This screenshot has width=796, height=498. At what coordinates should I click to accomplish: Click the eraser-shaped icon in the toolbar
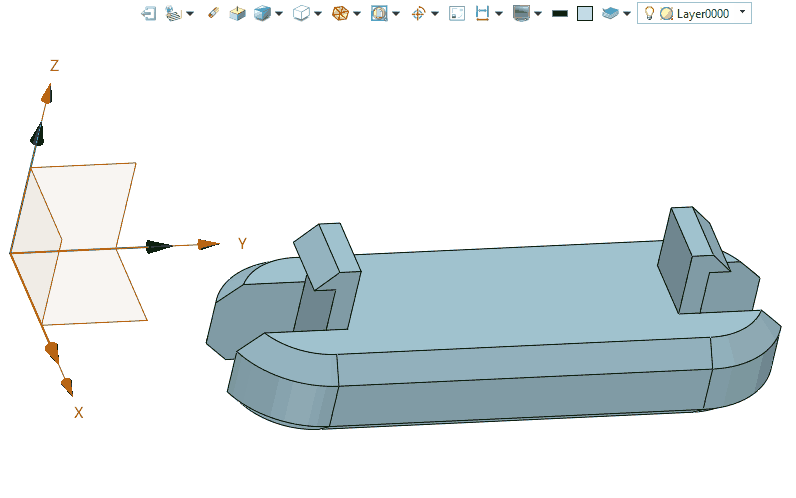coord(212,14)
